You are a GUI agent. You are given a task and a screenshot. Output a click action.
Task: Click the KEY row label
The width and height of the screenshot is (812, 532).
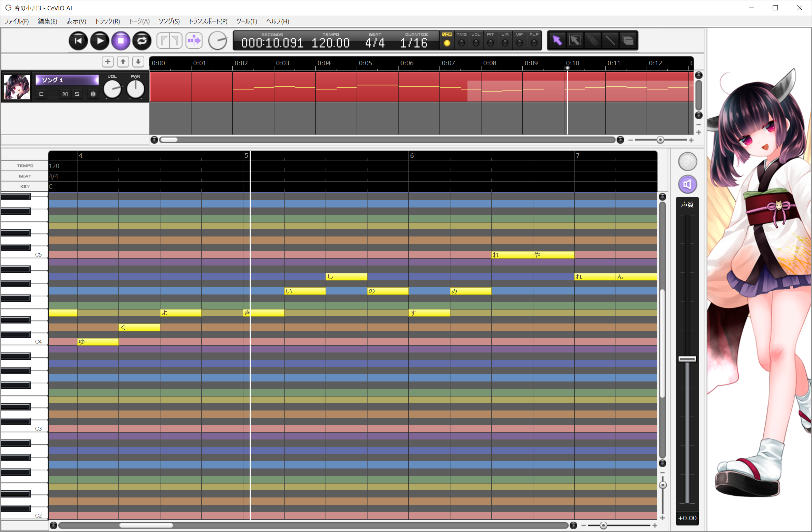[x=25, y=186]
